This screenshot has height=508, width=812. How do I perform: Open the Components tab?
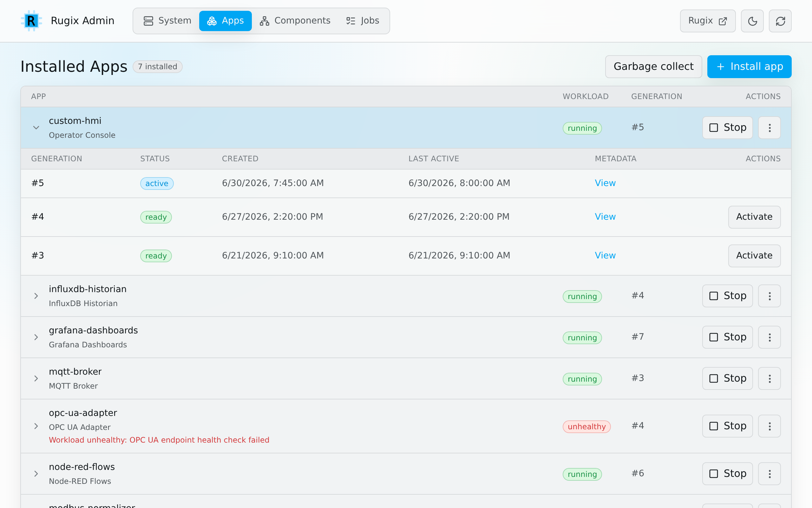tap(295, 21)
